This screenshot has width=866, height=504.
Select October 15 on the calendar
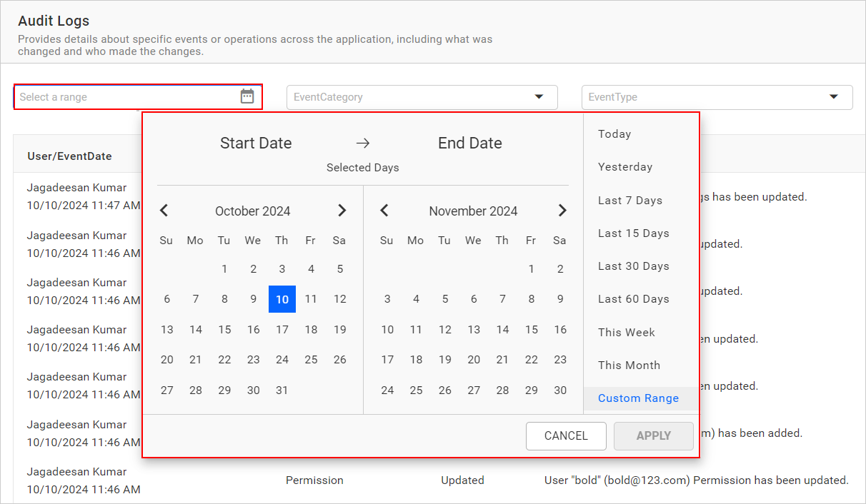[224, 329]
